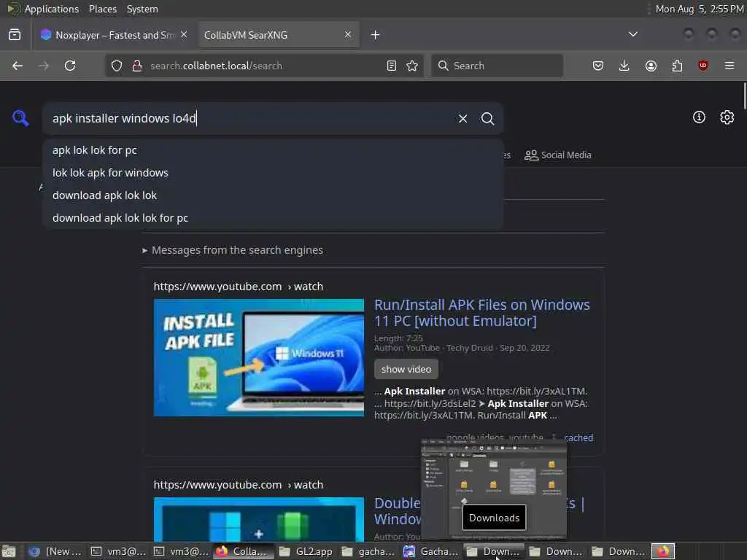
Task: Open the Firefox hamburger menu
Action: click(x=729, y=66)
